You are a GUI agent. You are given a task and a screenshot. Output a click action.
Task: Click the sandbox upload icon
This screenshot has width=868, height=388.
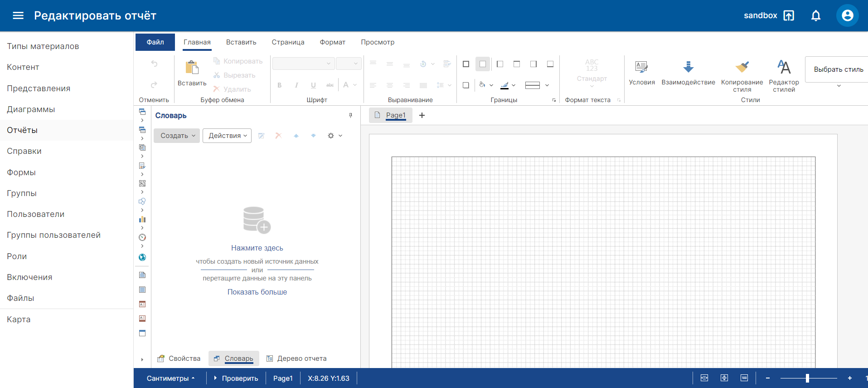point(789,15)
